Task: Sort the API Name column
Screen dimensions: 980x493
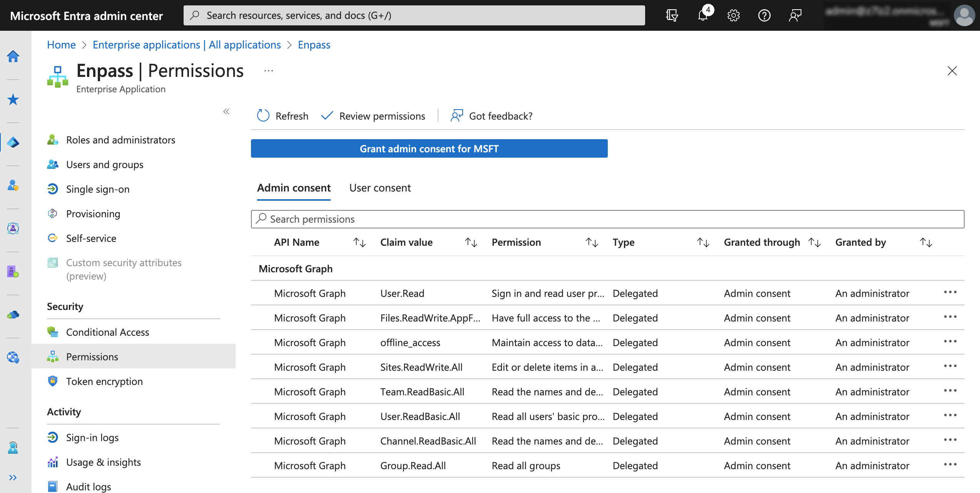Action: (x=359, y=242)
